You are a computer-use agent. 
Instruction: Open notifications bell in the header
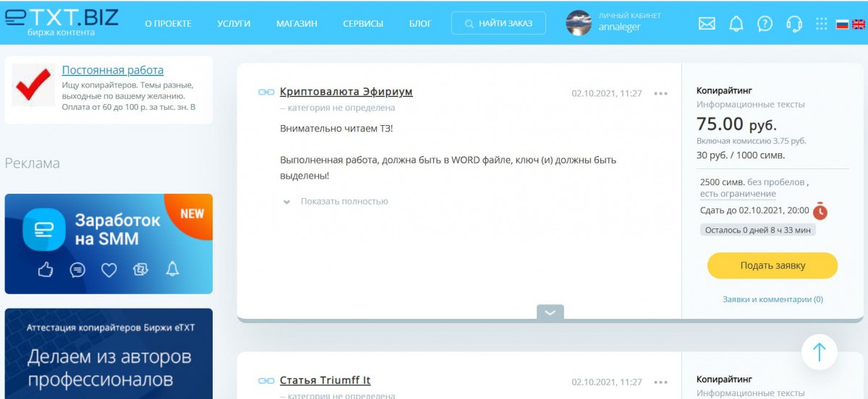(736, 24)
